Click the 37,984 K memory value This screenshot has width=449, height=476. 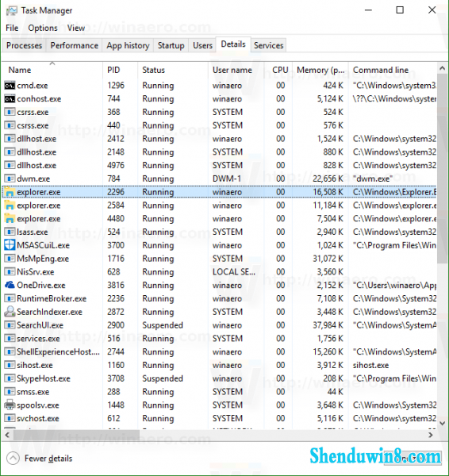click(x=328, y=325)
